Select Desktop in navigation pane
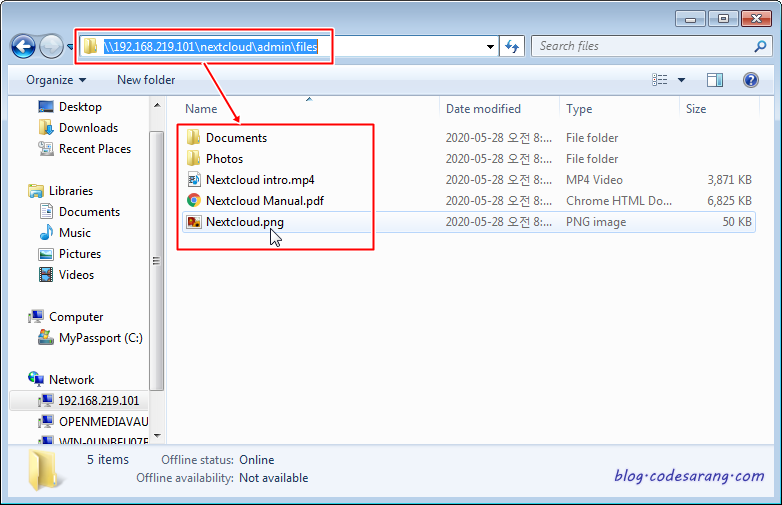Image resolution: width=782 pixels, height=505 pixels. point(80,107)
